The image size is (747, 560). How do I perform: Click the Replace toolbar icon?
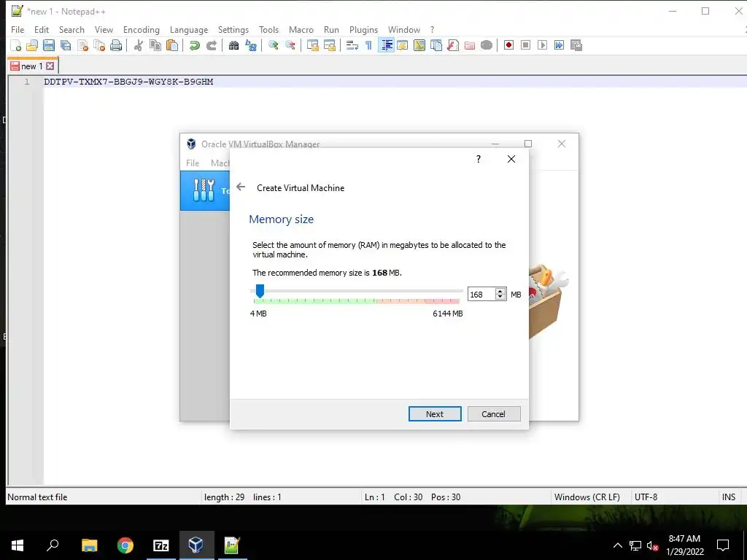[x=251, y=45]
